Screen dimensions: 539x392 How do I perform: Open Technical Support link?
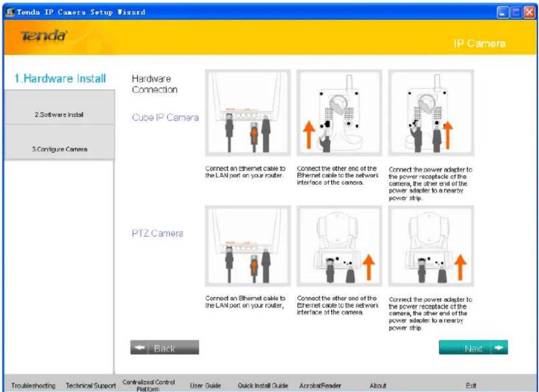(91, 386)
